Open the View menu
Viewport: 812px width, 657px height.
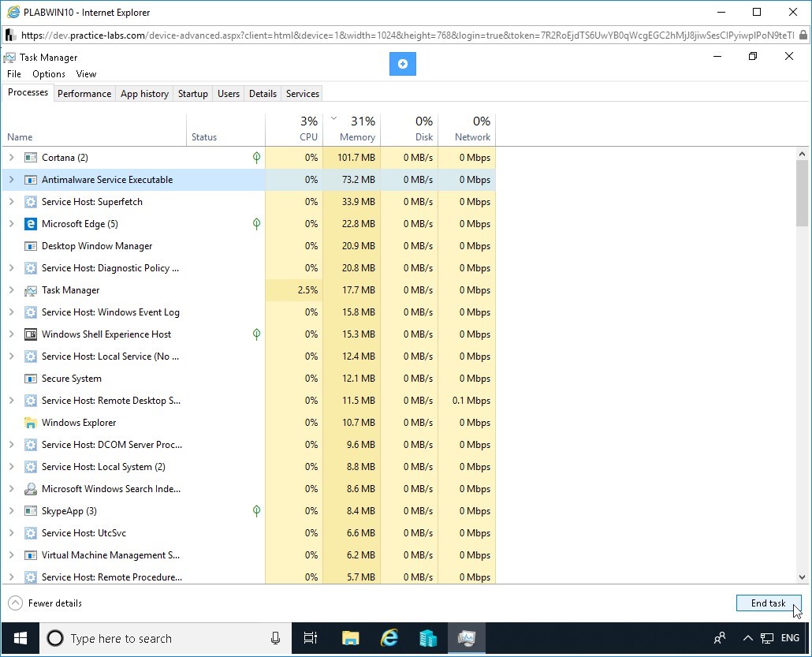click(86, 74)
